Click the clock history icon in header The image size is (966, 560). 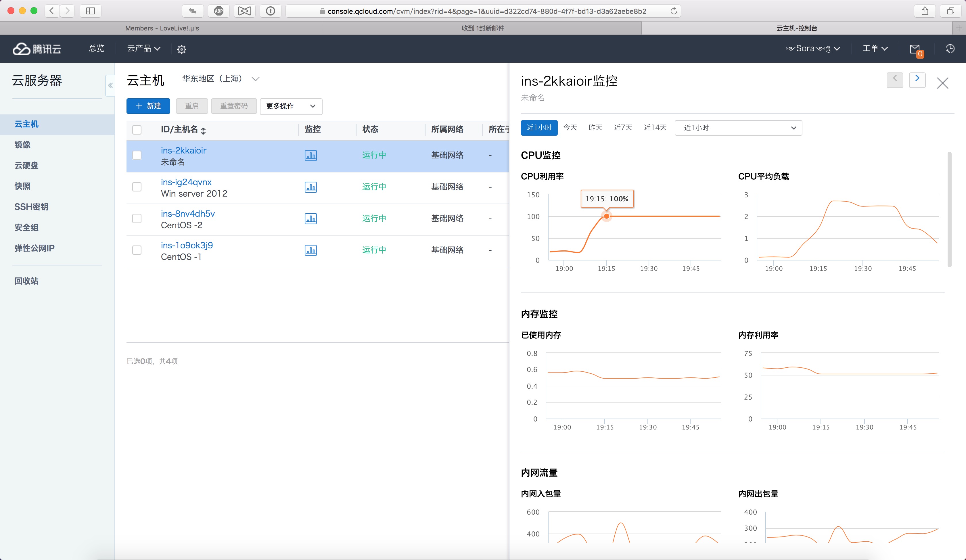click(x=950, y=49)
